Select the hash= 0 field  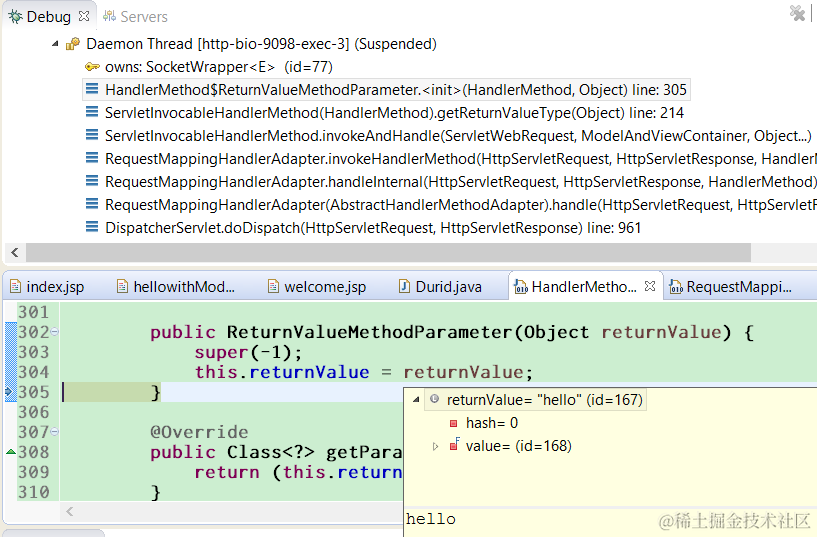(492, 423)
